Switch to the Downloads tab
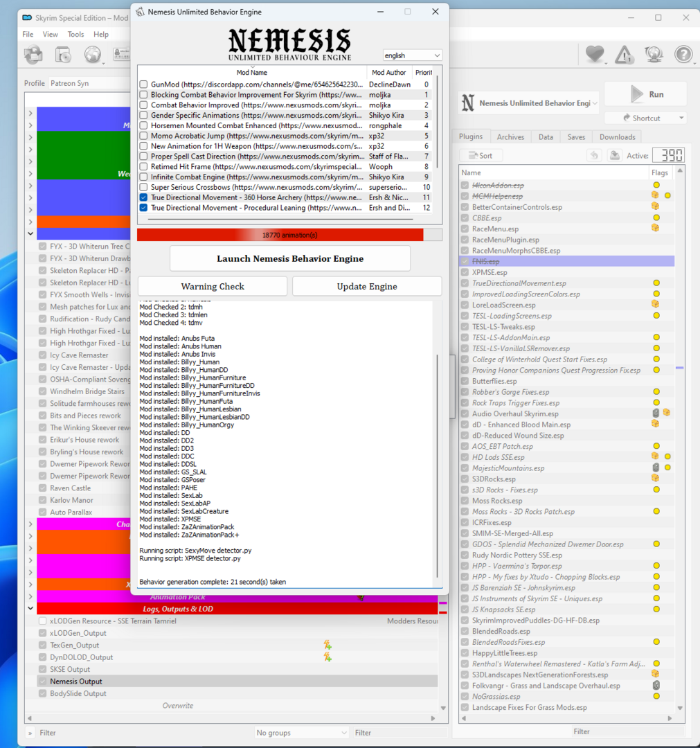 pos(617,137)
